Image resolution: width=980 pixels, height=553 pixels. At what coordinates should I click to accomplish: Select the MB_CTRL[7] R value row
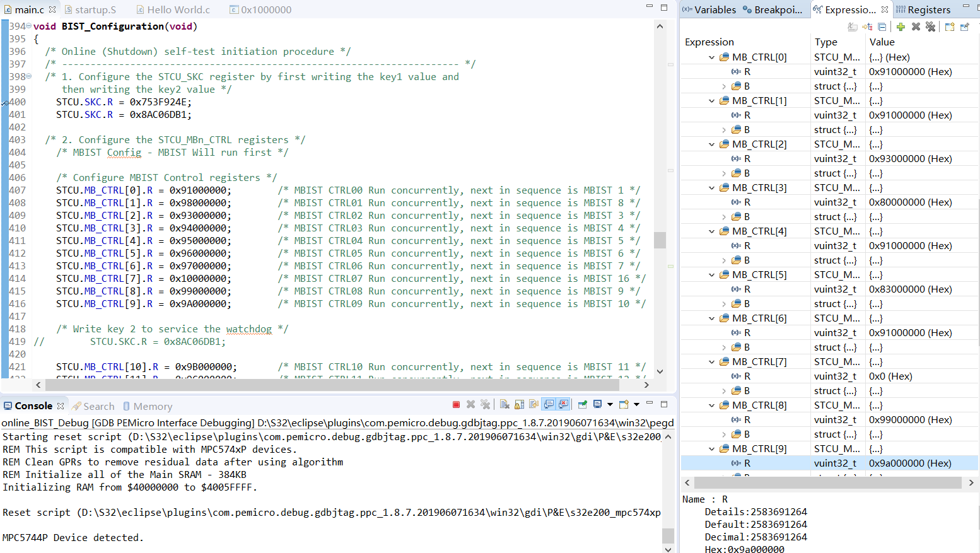[x=829, y=376]
